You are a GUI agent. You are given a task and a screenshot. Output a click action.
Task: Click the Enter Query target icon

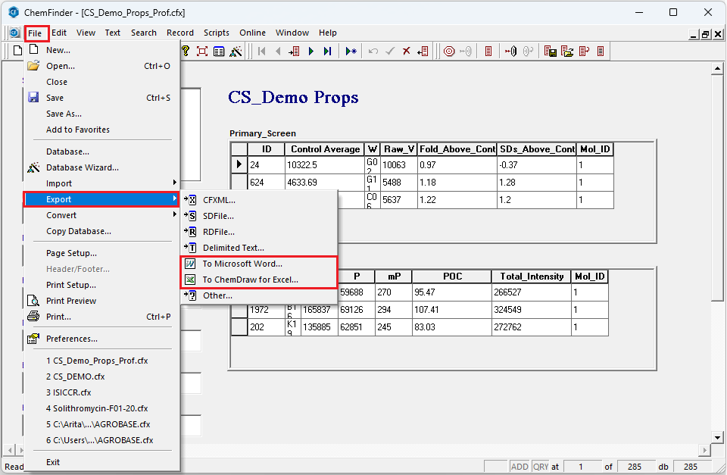[x=449, y=51]
